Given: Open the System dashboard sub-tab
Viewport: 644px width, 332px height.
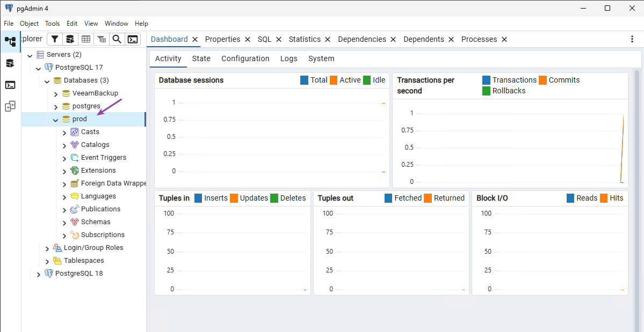Looking at the screenshot, I should [321, 58].
